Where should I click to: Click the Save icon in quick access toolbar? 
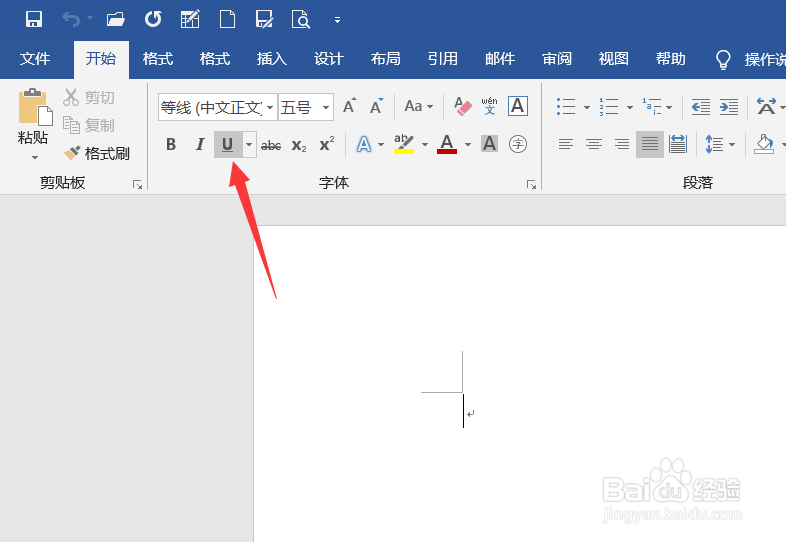pos(34,20)
